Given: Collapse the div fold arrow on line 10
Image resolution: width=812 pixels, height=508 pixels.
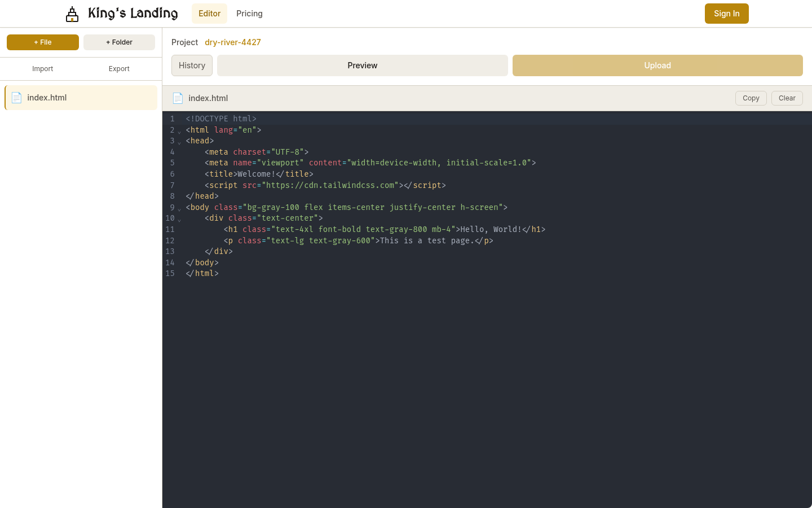Looking at the screenshot, I should [x=179, y=220].
